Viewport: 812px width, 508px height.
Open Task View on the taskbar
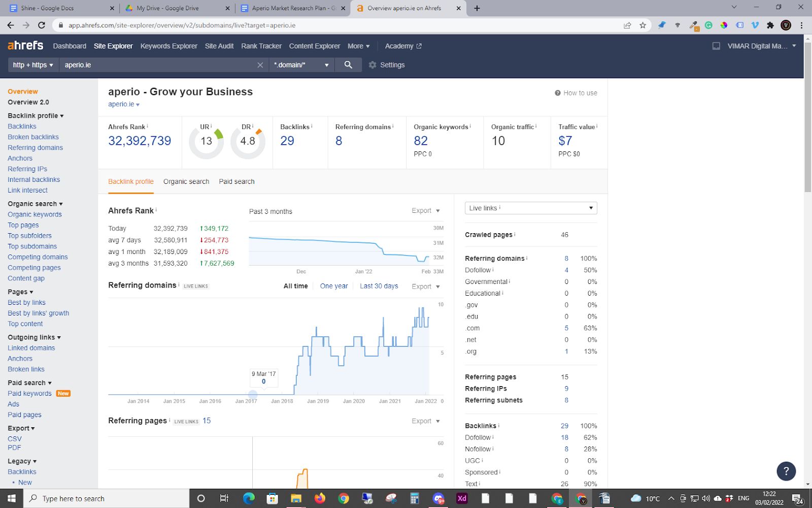(224, 498)
